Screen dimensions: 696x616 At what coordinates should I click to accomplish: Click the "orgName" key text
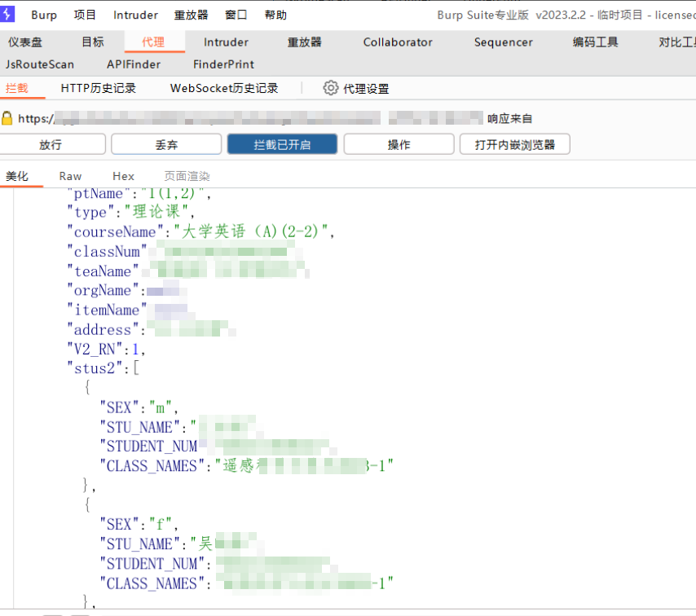click(103, 290)
